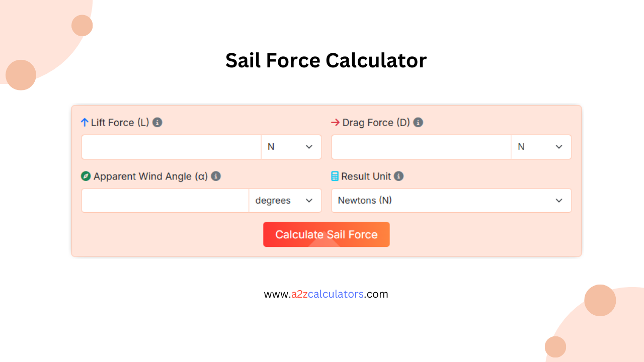
Task: Click the Drag Force value field
Action: point(421,147)
